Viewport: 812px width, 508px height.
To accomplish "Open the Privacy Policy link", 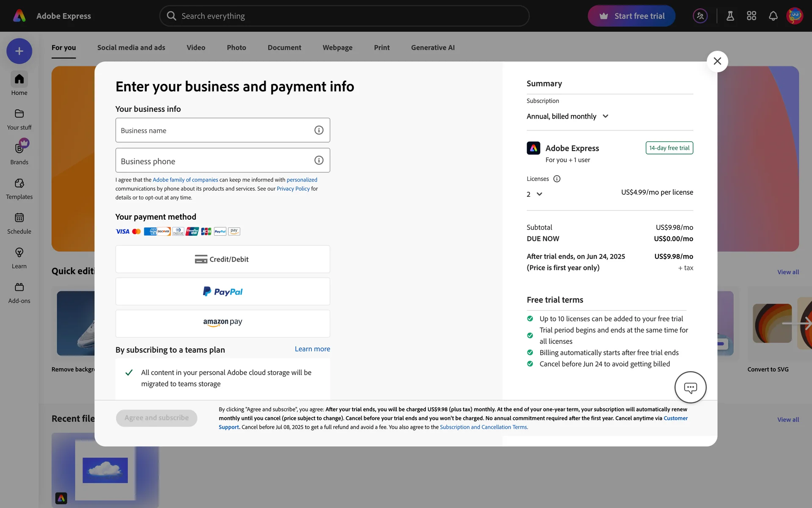I will coord(293,189).
